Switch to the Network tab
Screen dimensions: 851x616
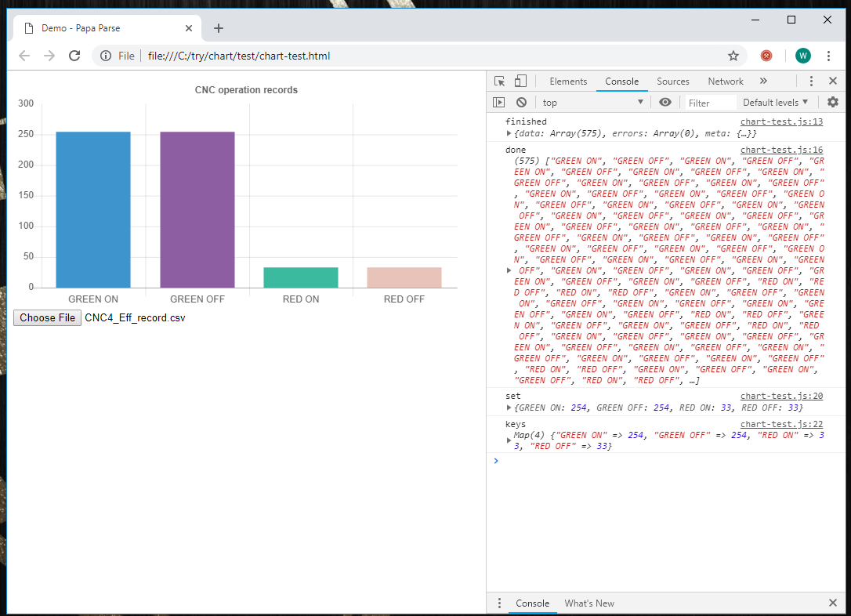pyautogui.click(x=725, y=82)
